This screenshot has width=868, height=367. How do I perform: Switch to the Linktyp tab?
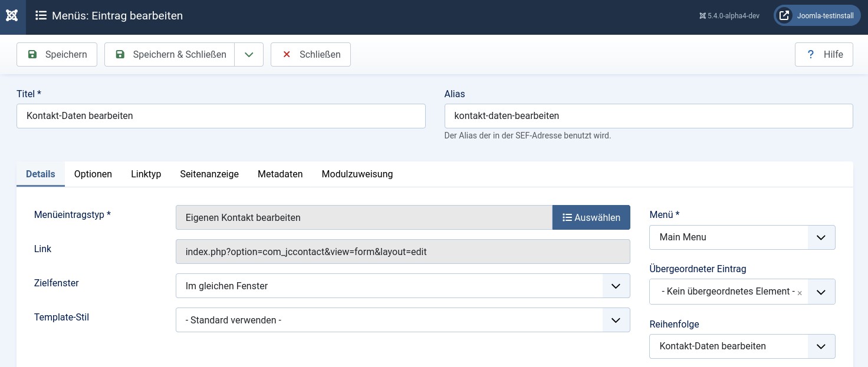146,174
